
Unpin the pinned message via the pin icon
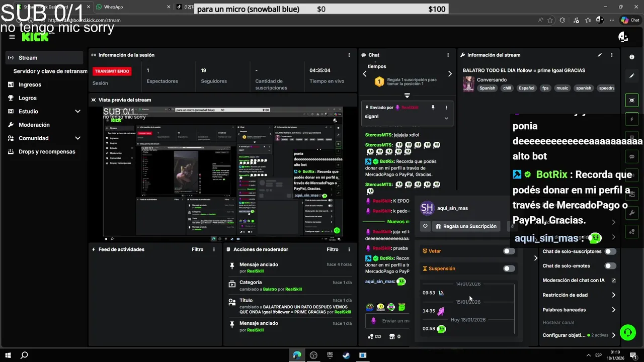[433, 108]
